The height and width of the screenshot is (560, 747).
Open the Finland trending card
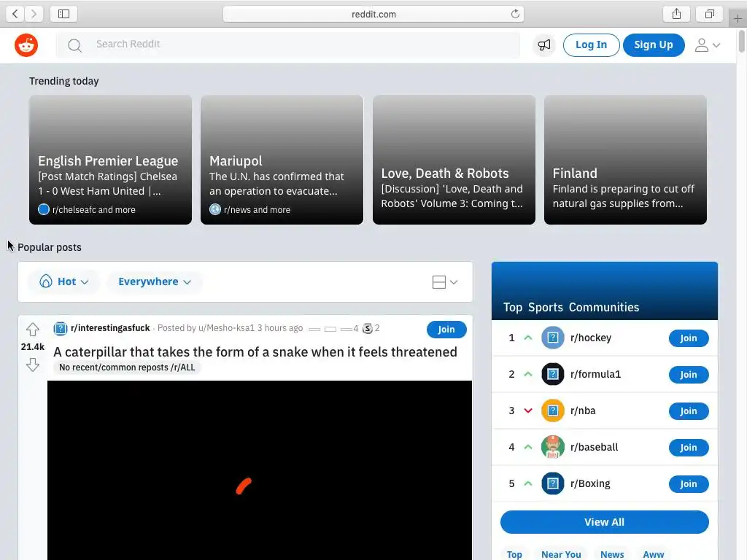pos(625,160)
